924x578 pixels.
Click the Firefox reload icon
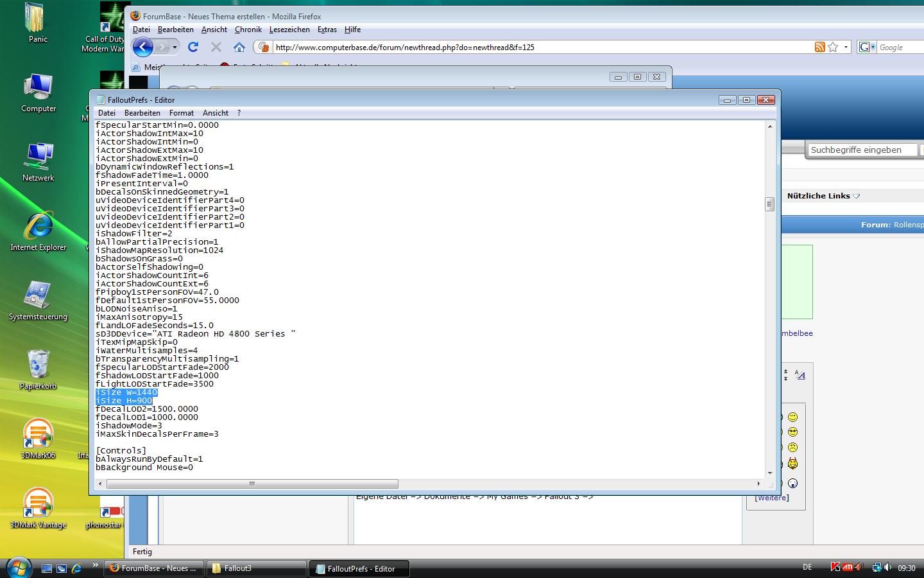[x=193, y=47]
